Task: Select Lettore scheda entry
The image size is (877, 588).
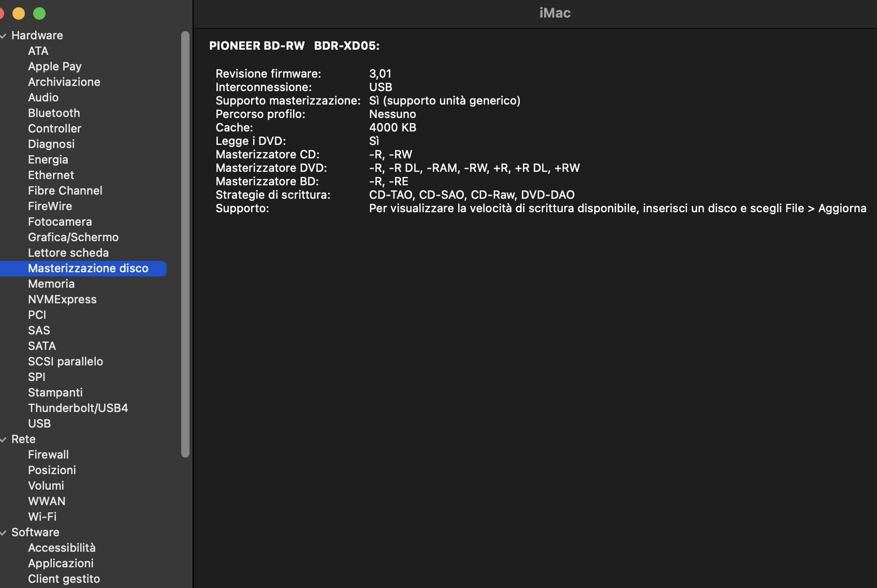Action: click(68, 253)
